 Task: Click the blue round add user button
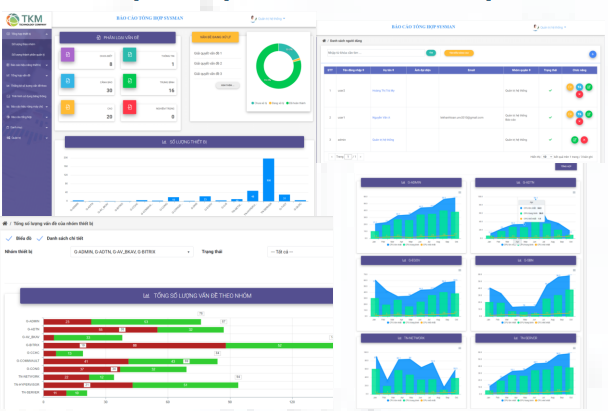tap(592, 54)
